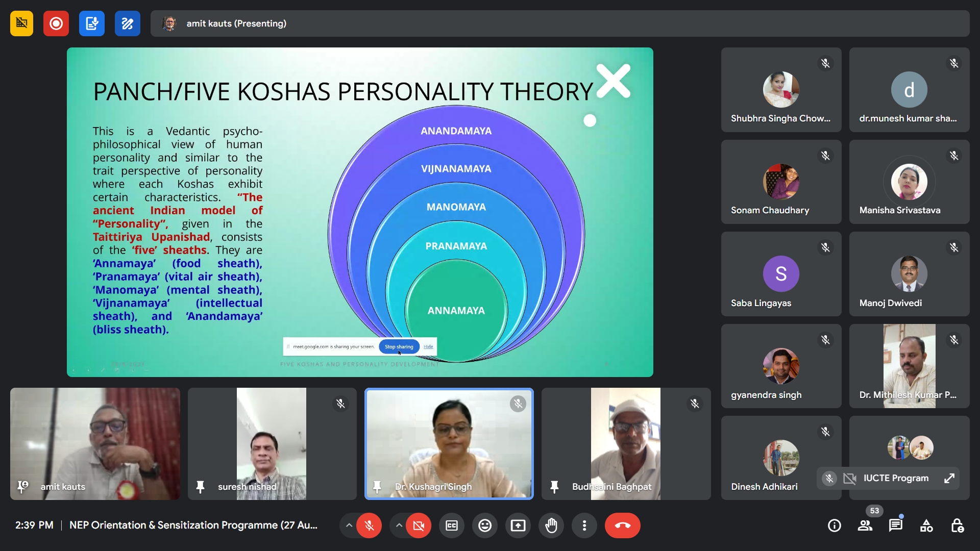Expand the IUCTE Program tile
980x551 pixels.
point(949,479)
